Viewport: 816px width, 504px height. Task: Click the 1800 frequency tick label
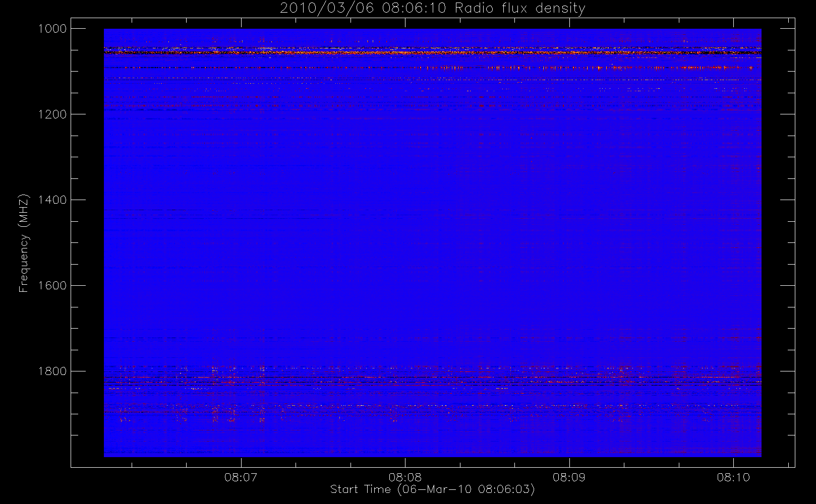[x=52, y=371]
